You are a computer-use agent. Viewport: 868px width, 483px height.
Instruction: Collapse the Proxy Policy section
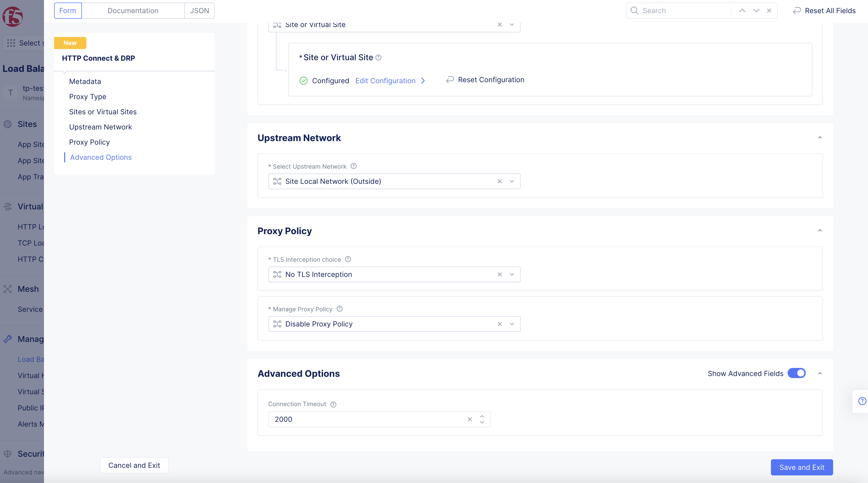click(x=820, y=231)
